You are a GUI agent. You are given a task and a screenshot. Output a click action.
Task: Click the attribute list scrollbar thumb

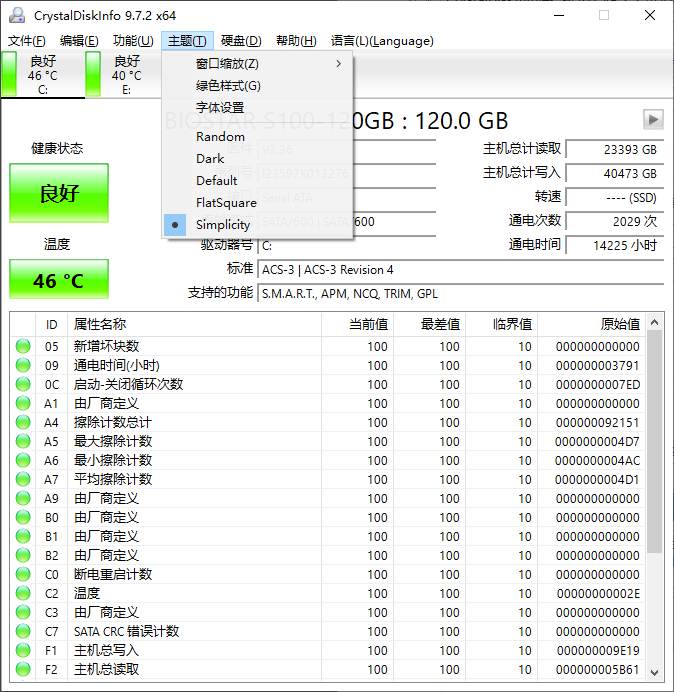coord(655,442)
